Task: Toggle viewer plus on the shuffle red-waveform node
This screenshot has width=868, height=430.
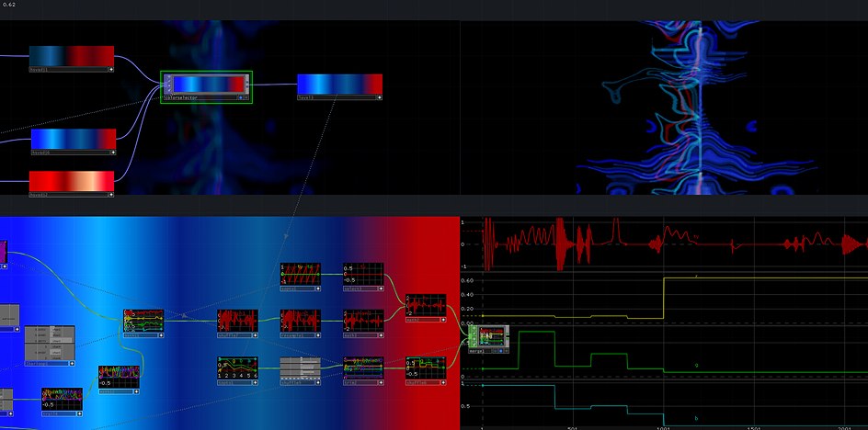Action: 256,334
